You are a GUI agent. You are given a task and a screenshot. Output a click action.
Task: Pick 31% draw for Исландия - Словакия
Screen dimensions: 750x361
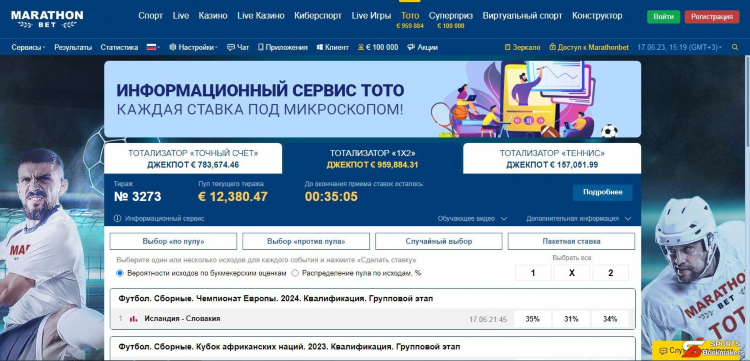tap(571, 319)
